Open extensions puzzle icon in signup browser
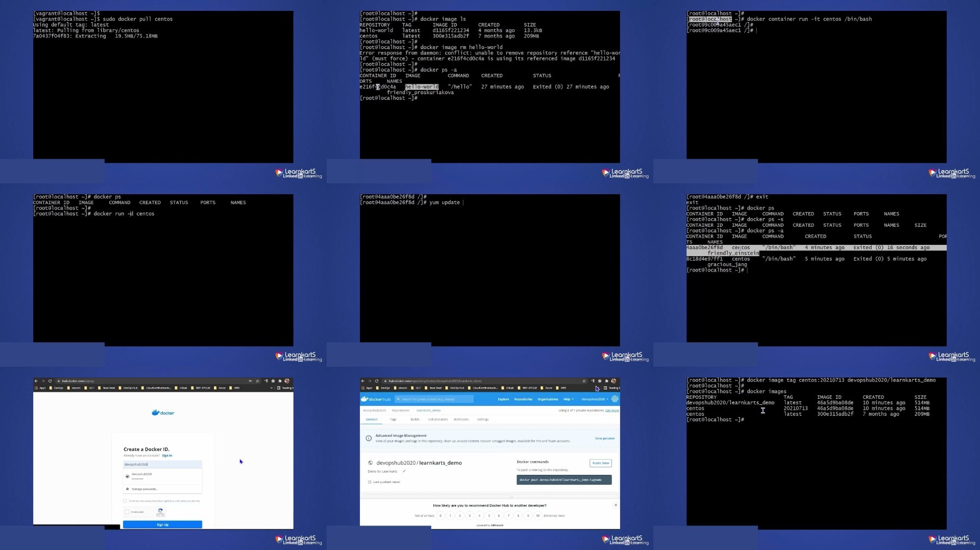 click(280, 381)
